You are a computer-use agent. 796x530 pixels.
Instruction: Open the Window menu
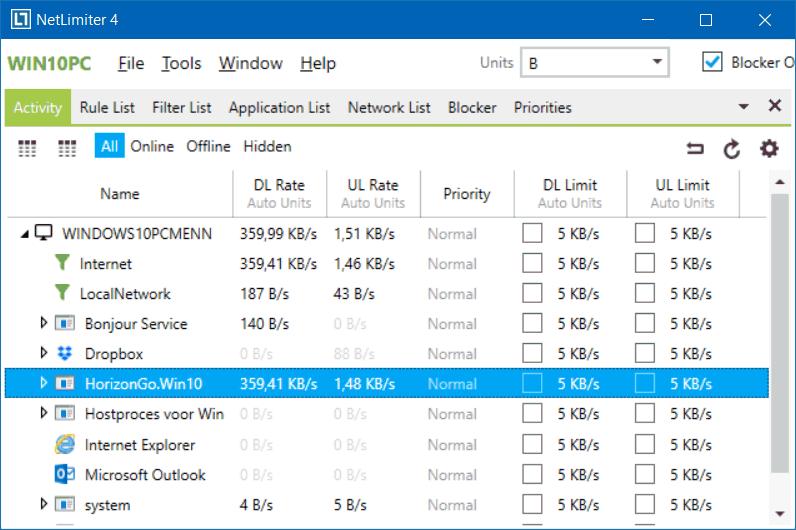(x=250, y=63)
